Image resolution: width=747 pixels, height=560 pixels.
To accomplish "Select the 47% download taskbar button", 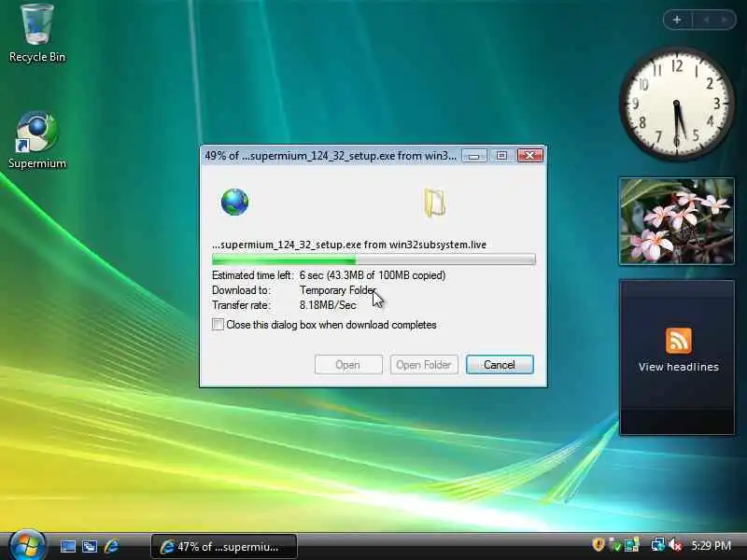I will point(224,546).
